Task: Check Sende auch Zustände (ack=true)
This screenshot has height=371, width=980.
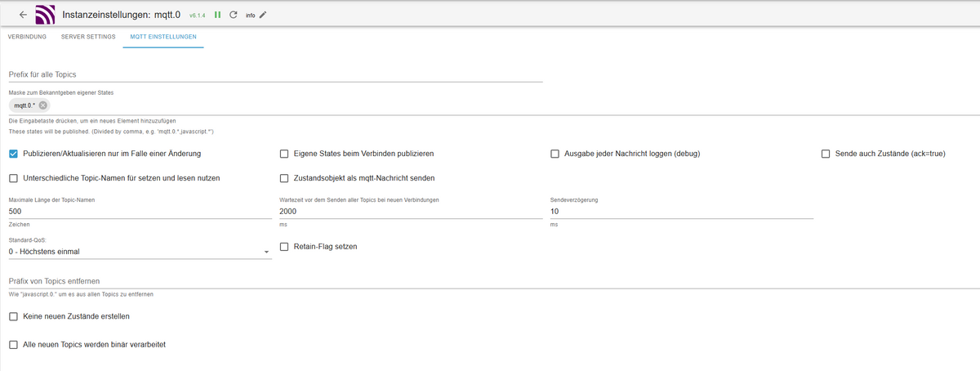Action: 826,154
